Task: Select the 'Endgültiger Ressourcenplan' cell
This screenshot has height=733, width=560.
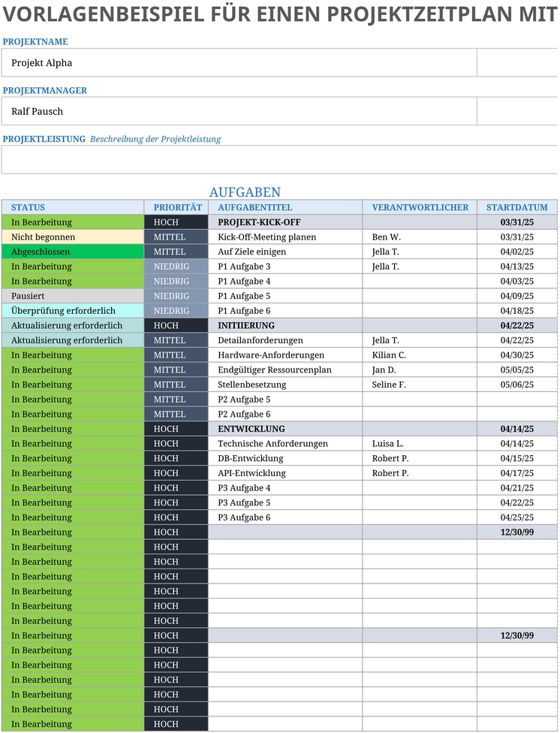Action: coord(285,370)
